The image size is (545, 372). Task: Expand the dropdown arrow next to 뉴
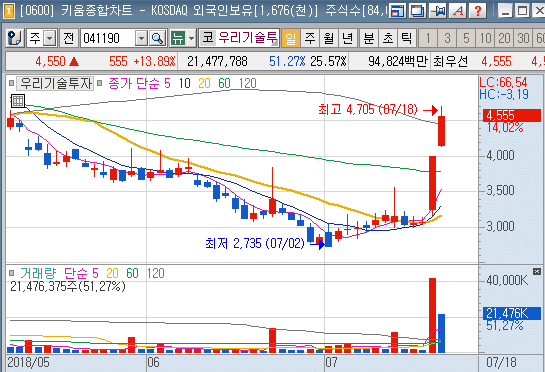point(192,38)
